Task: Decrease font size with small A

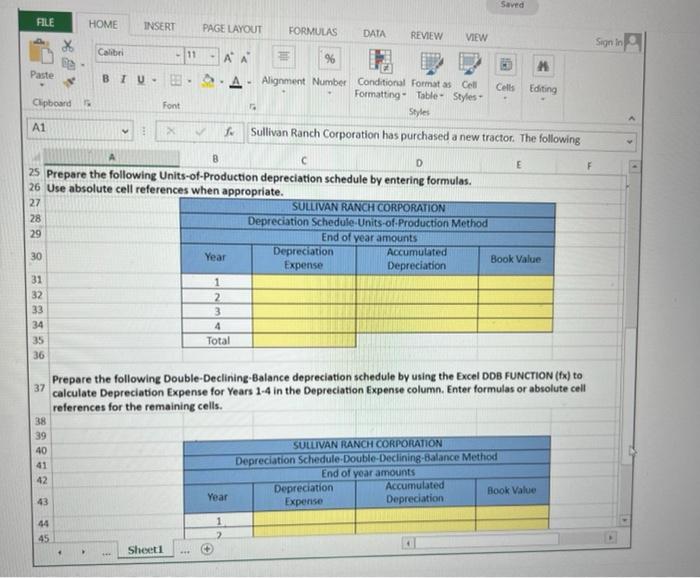Action: 245,58
